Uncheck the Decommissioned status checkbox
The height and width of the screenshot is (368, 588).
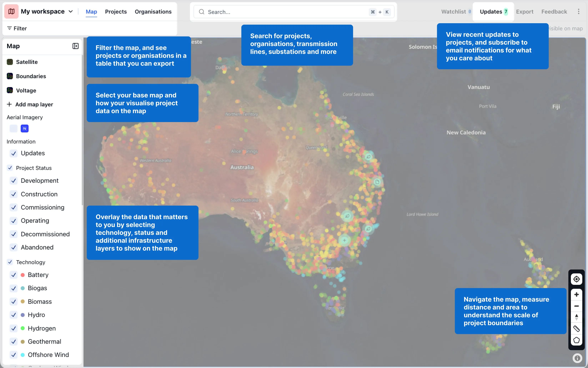point(14,234)
